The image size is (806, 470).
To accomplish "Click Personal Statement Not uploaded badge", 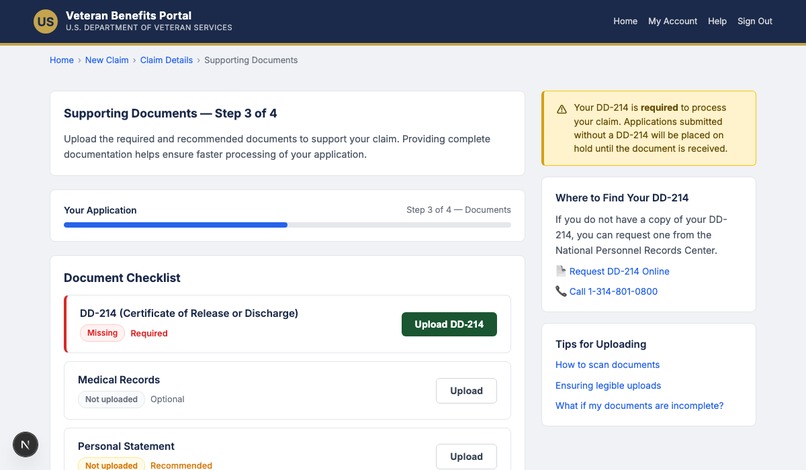I will [x=111, y=465].
